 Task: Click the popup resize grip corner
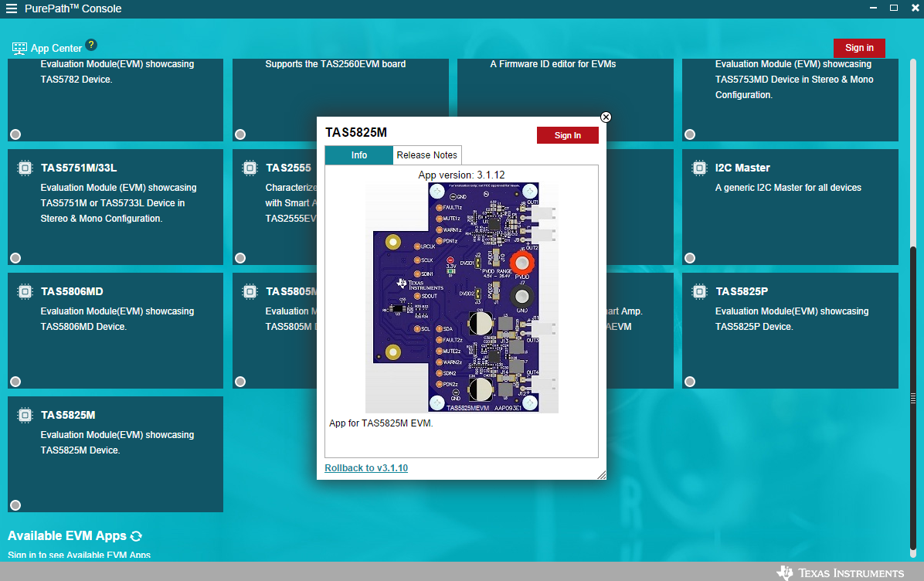pyautogui.click(x=601, y=475)
